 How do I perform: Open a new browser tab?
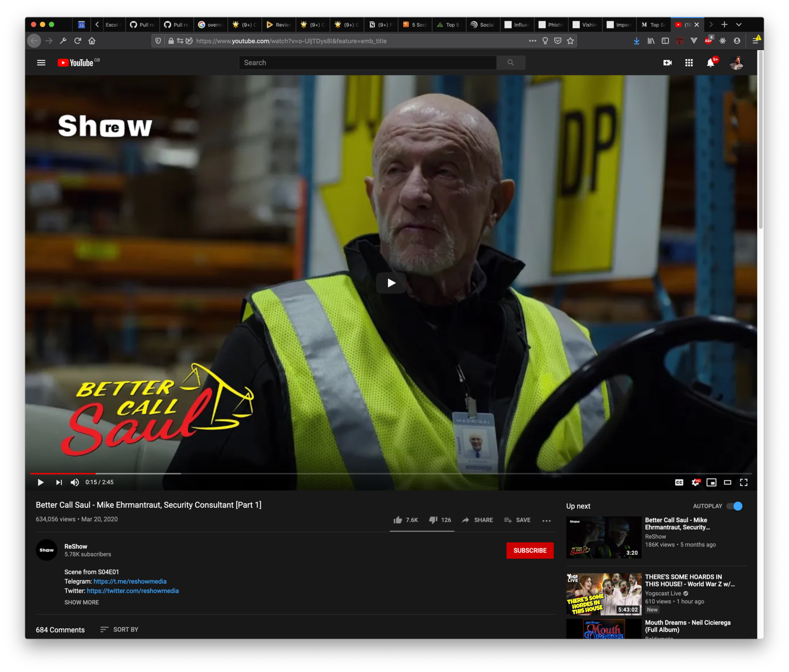tap(724, 24)
